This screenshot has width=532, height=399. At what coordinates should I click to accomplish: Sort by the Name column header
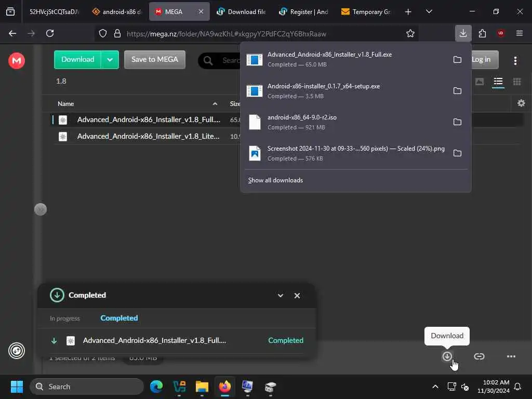click(x=66, y=104)
